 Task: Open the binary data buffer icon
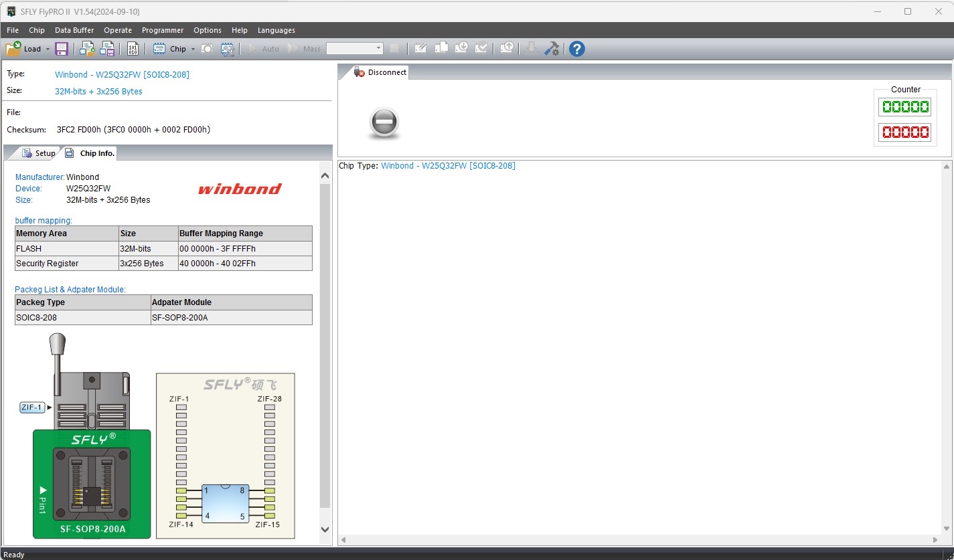click(x=133, y=49)
